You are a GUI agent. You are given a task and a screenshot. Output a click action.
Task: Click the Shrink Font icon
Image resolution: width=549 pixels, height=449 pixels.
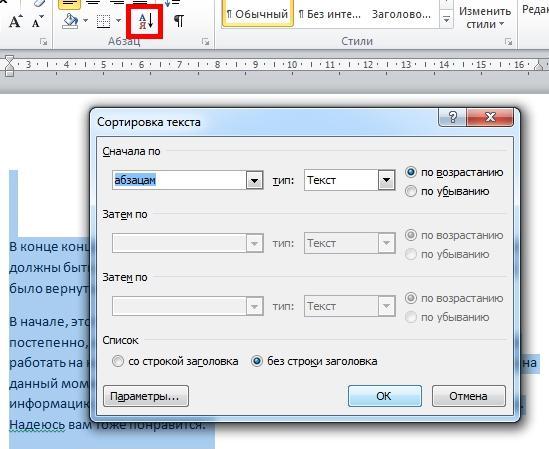37,21
